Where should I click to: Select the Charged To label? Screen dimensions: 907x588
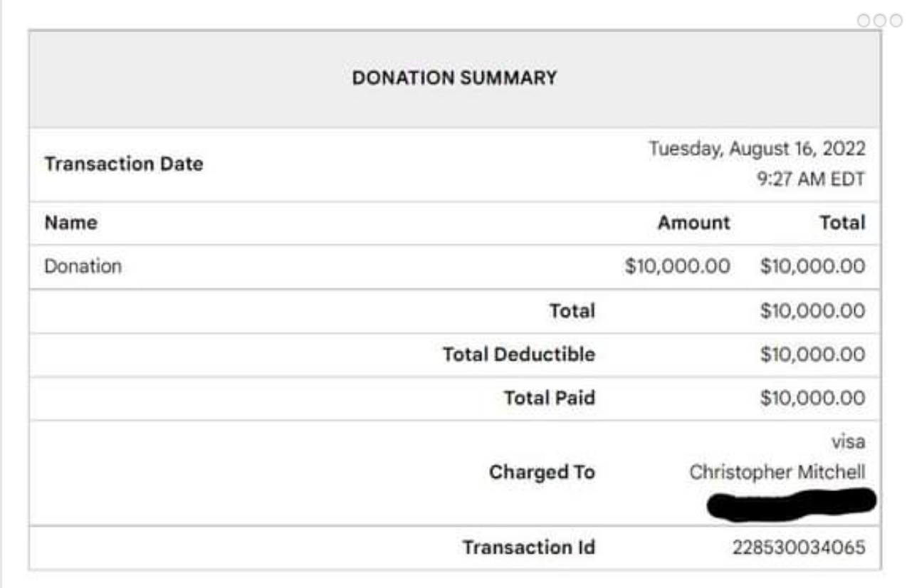pyautogui.click(x=542, y=472)
